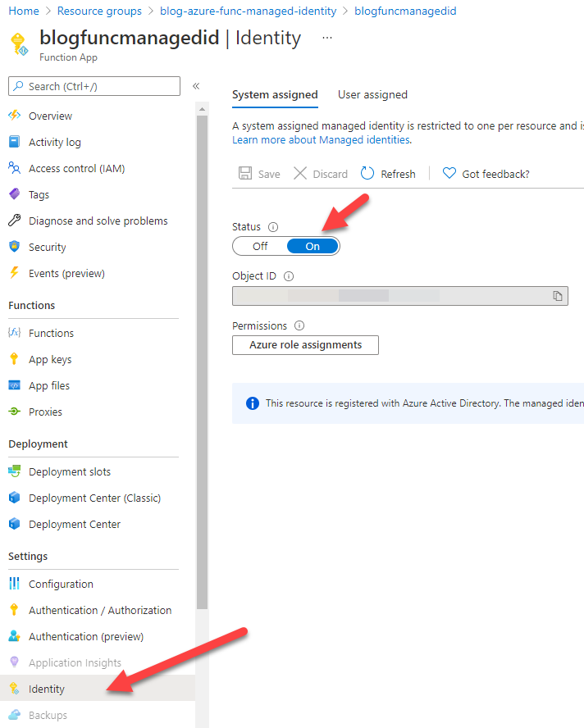The image size is (584, 728).
Task: Click the Authentication / Authorization key icon
Action: point(15,610)
